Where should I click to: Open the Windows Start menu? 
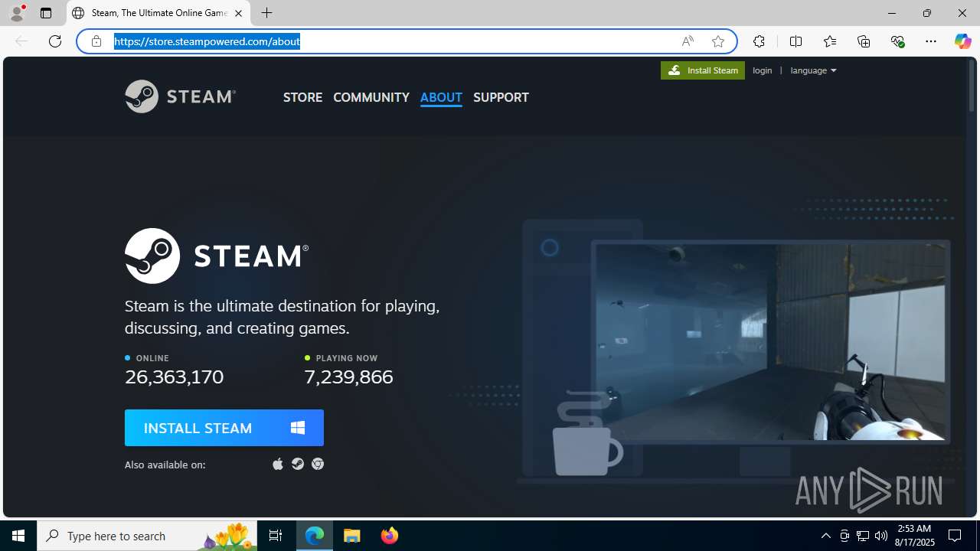pyautogui.click(x=18, y=536)
